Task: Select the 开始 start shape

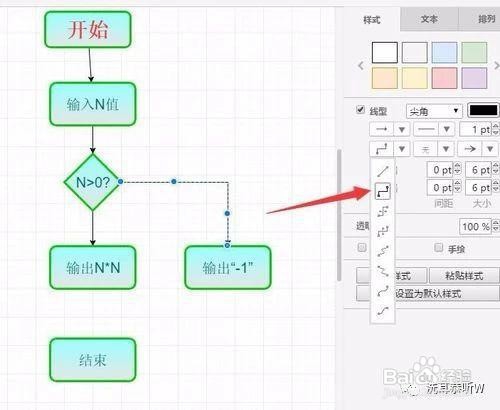Action: [88, 29]
